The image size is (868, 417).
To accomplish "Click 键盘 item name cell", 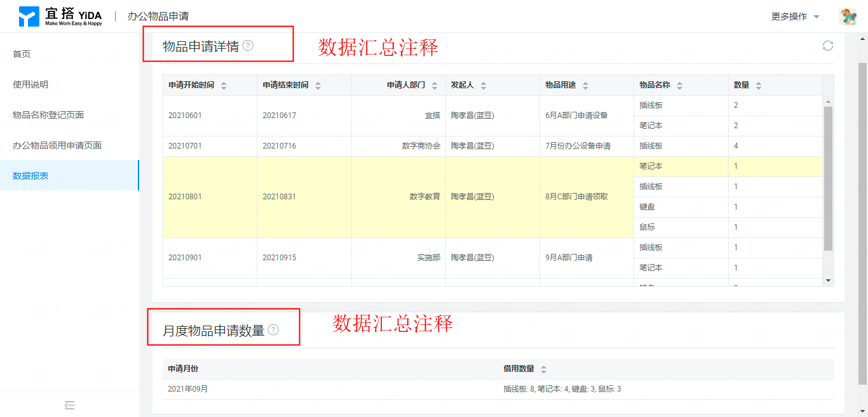I will tap(681, 207).
